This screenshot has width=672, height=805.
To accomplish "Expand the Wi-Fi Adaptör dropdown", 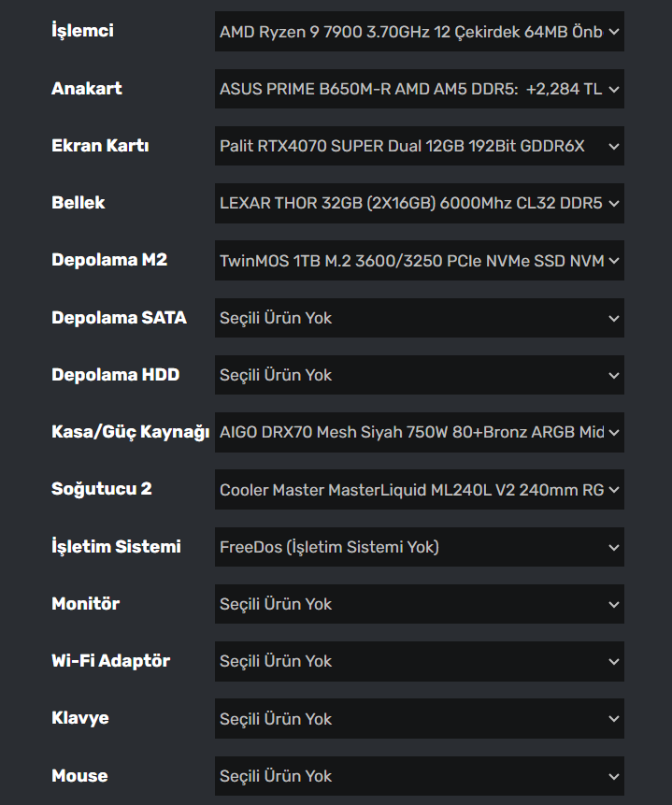I will tap(419, 661).
